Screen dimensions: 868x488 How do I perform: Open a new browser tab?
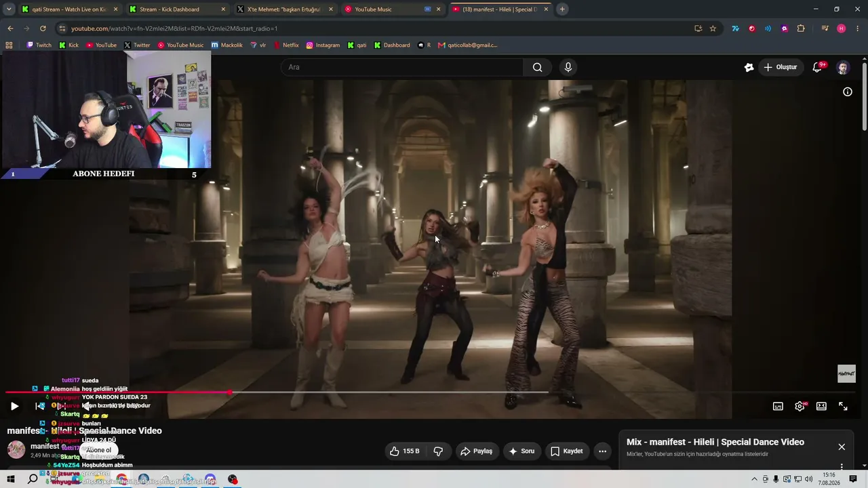tap(562, 9)
